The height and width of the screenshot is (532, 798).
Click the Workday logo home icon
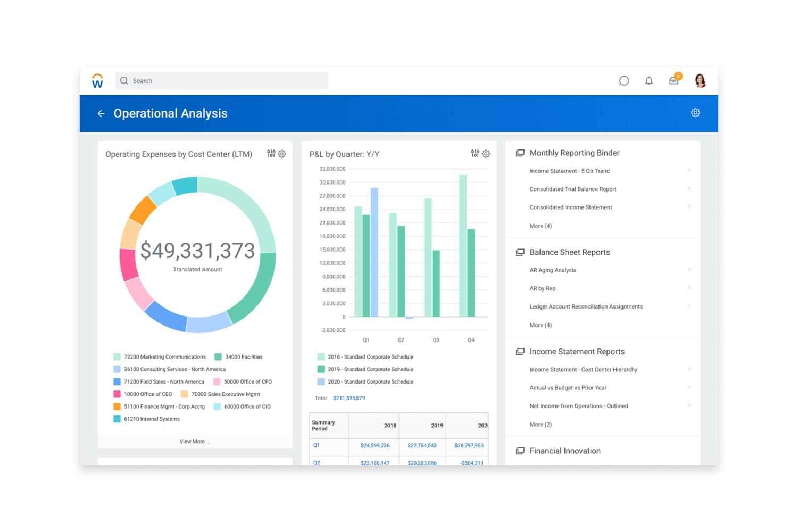(x=97, y=81)
